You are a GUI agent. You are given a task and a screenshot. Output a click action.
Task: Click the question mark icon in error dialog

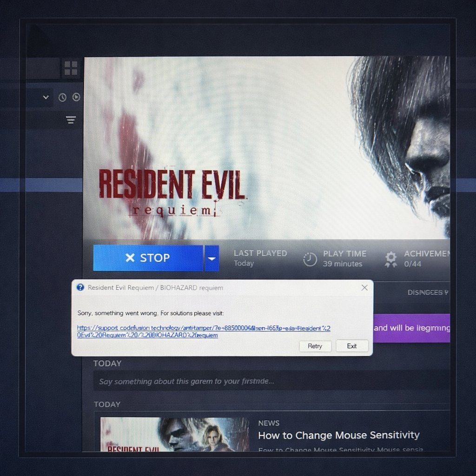click(80, 288)
